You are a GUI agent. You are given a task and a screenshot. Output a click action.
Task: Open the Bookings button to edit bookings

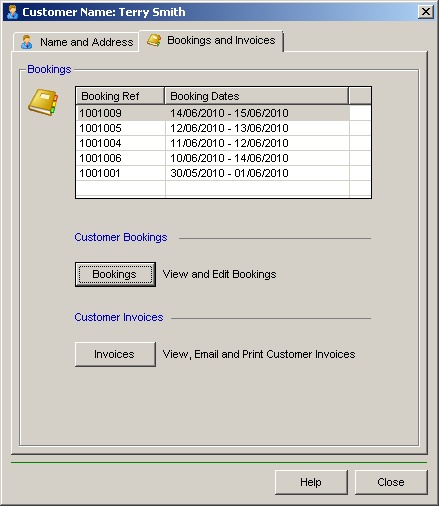coord(115,274)
